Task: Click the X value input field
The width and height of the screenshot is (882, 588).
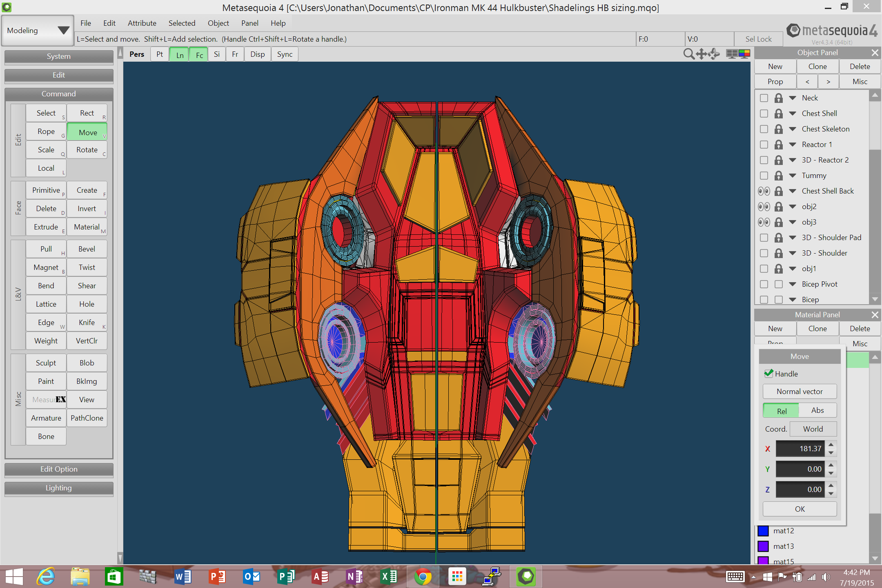Action: coord(800,449)
